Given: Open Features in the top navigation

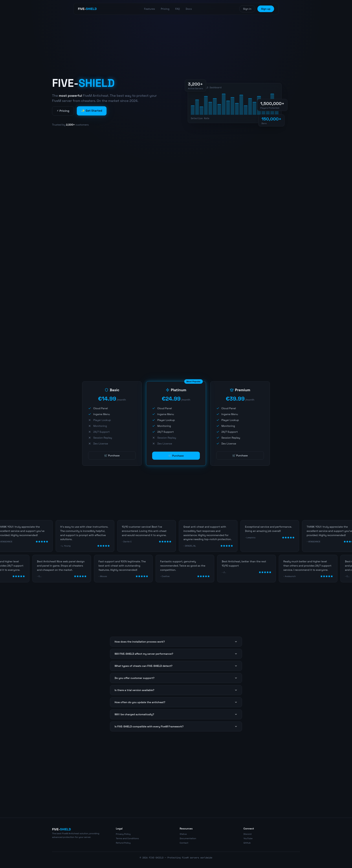Looking at the screenshot, I should click(x=149, y=9).
